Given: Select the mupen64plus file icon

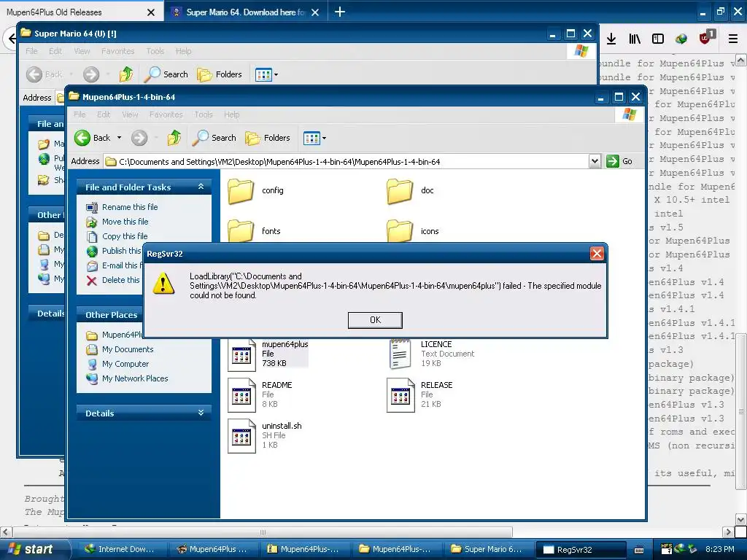Looking at the screenshot, I should click(241, 355).
